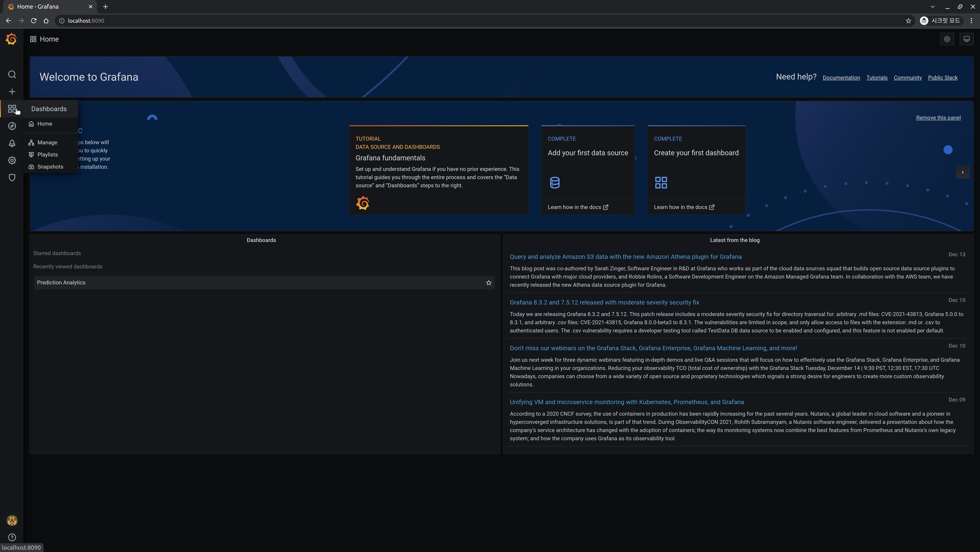Click the dashboard grid icon in first dashboard card

[661, 183]
